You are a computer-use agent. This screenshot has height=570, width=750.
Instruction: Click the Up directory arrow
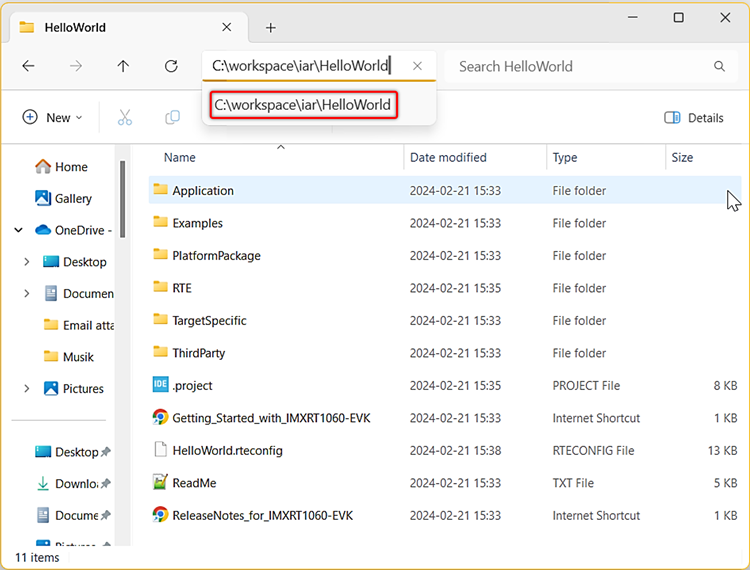pyautogui.click(x=123, y=66)
